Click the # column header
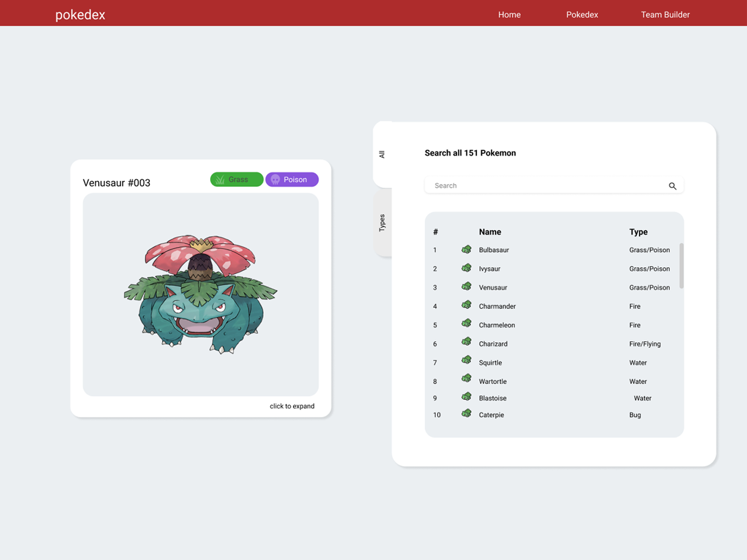This screenshot has width=747, height=560. pyautogui.click(x=435, y=232)
